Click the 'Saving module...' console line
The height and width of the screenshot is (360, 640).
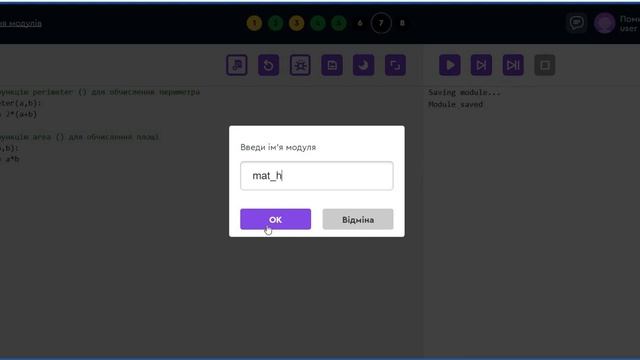tap(464, 93)
